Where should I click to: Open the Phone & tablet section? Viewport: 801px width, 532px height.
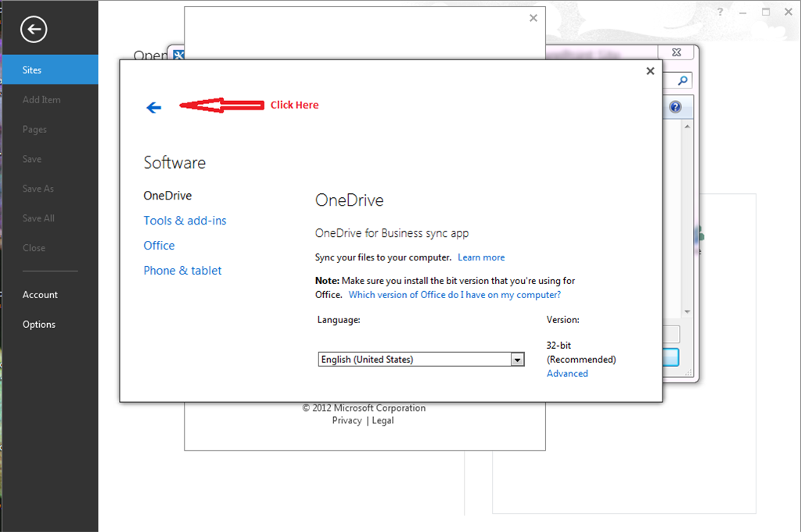click(x=182, y=271)
